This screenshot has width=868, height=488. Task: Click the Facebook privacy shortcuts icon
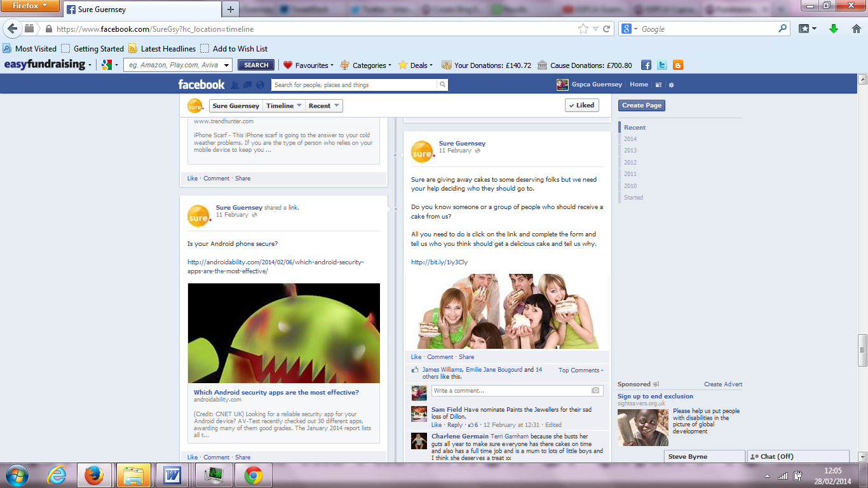(658, 85)
